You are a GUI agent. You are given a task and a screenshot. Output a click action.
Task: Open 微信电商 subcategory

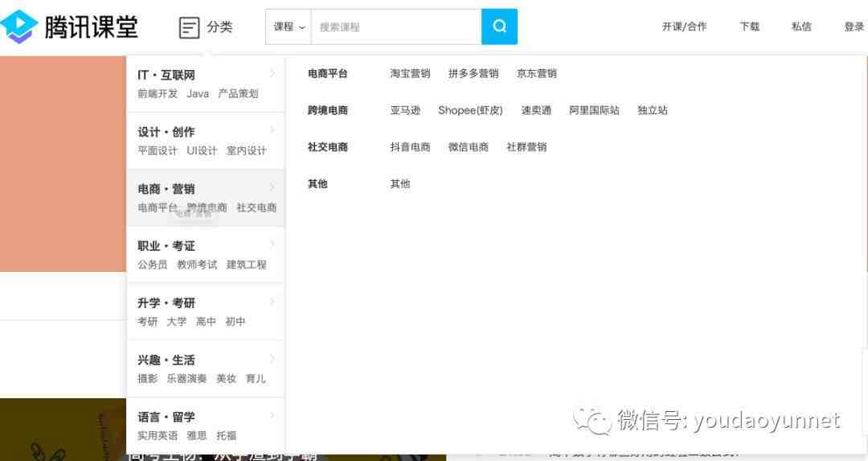469,147
